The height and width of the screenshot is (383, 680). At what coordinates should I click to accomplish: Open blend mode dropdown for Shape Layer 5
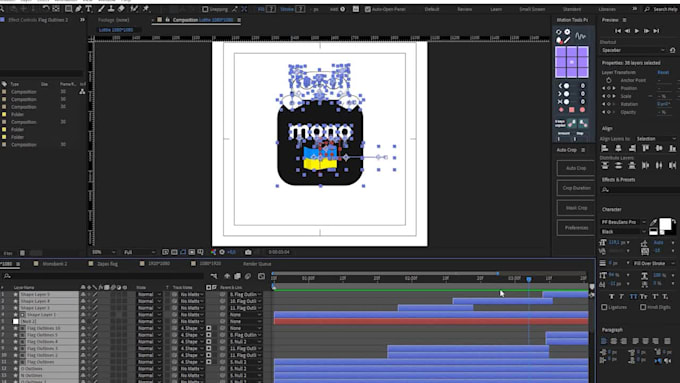tap(149, 295)
